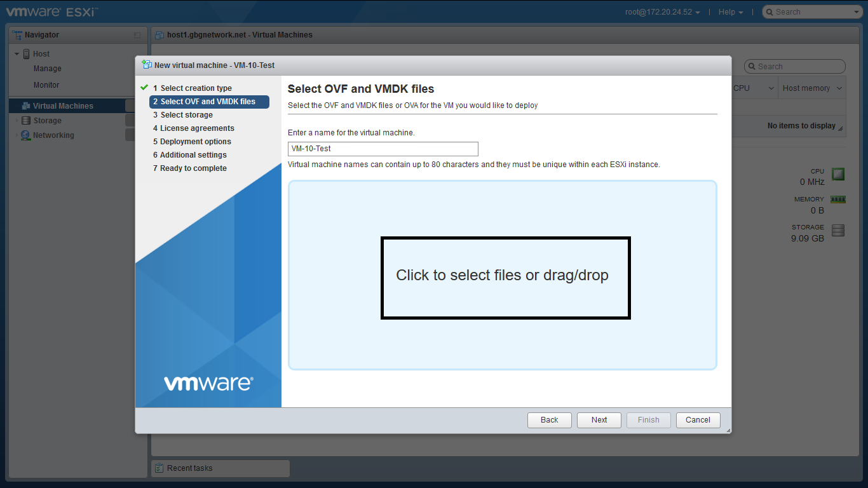868x488 pixels.
Task: Click the storage disk icon at right
Action: (838, 231)
